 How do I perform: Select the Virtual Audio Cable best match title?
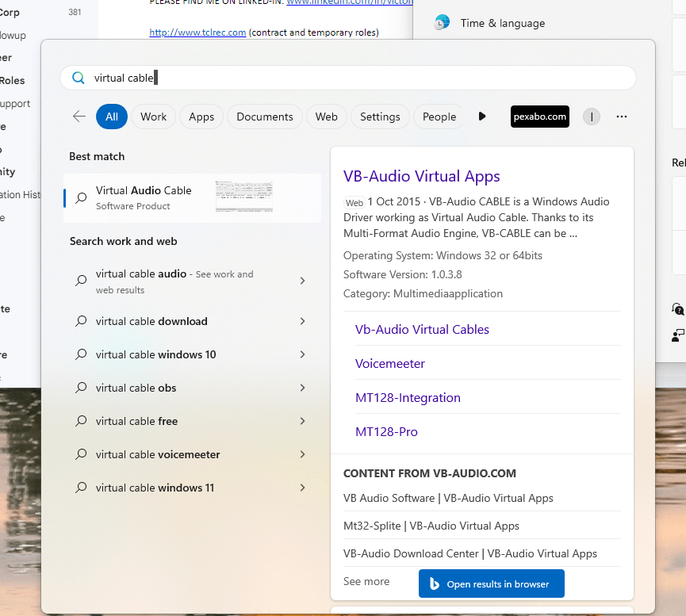coord(144,190)
